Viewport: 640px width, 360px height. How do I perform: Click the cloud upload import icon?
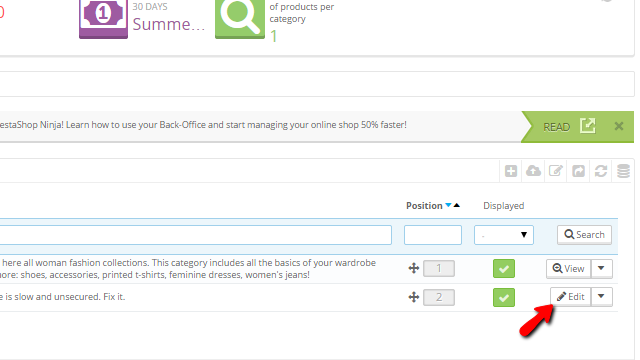[533, 171]
